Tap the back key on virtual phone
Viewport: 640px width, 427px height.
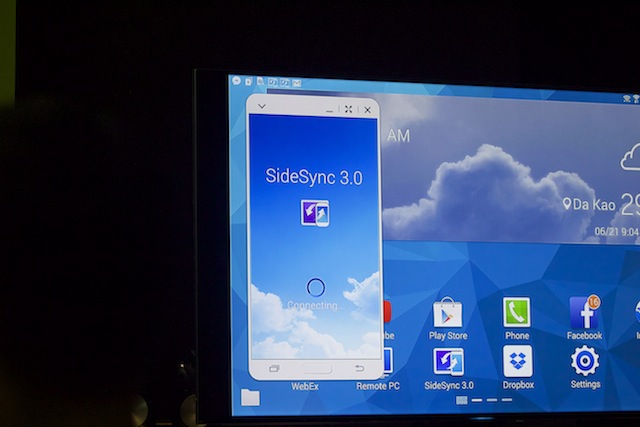[x=359, y=369]
